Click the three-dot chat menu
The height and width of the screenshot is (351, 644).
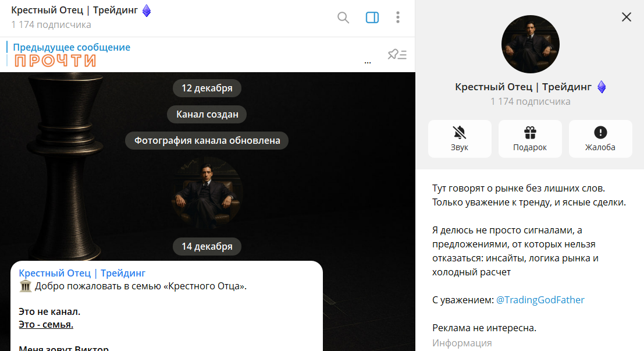398,17
